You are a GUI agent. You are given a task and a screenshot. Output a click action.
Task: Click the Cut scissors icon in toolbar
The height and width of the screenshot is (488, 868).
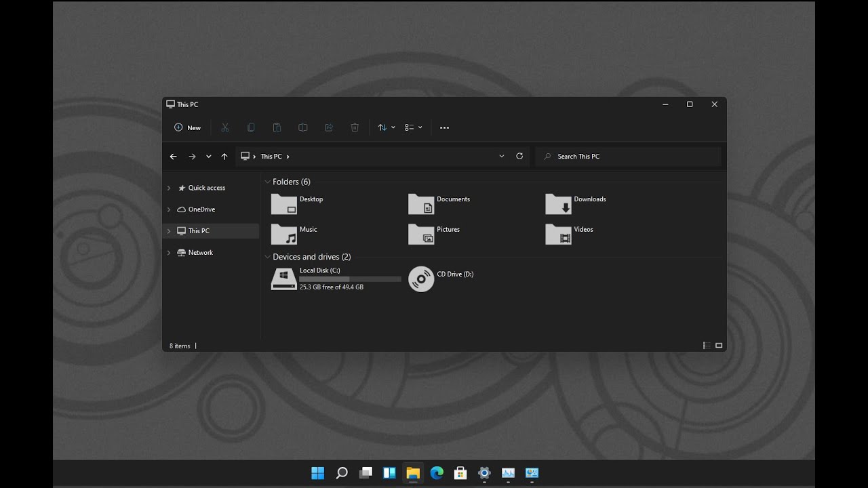pyautogui.click(x=225, y=127)
